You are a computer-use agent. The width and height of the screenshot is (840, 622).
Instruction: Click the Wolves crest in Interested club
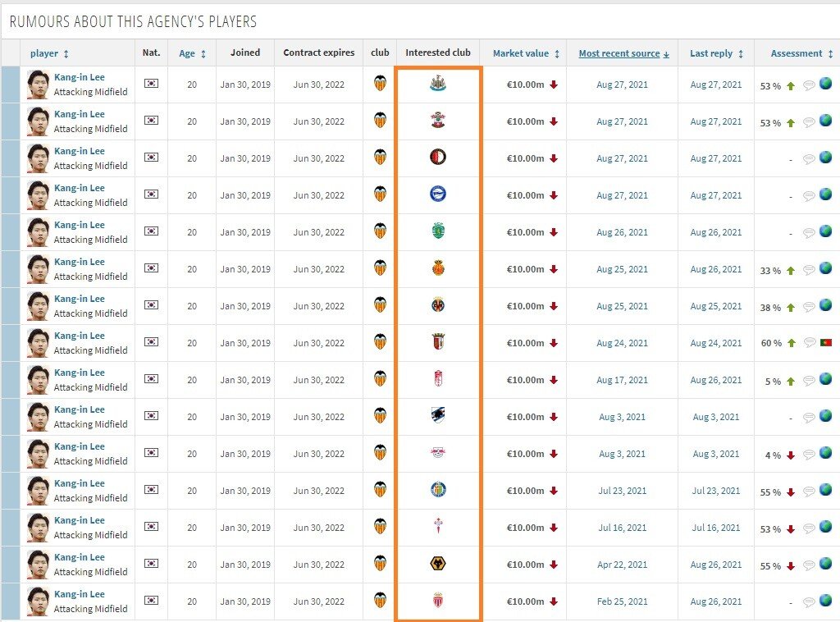tap(438, 564)
